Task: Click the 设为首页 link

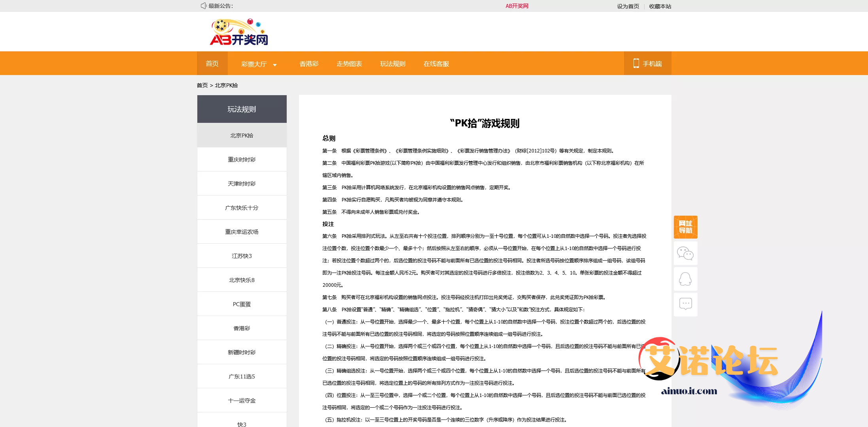Action: click(x=628, y=6)
